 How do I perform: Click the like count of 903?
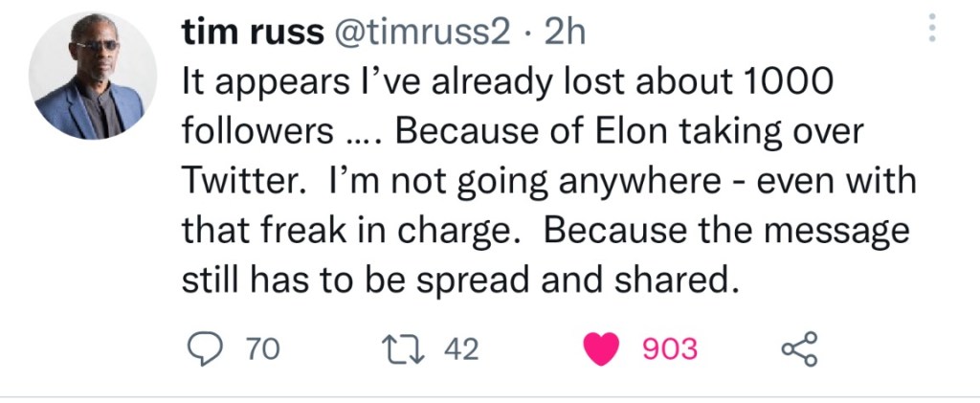[668, 350]
